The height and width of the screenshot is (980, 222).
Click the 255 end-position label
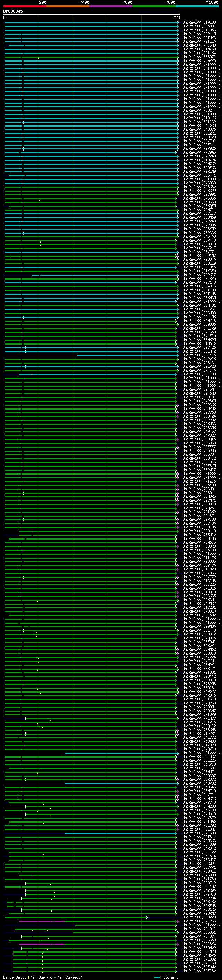[x=175, y=17]
